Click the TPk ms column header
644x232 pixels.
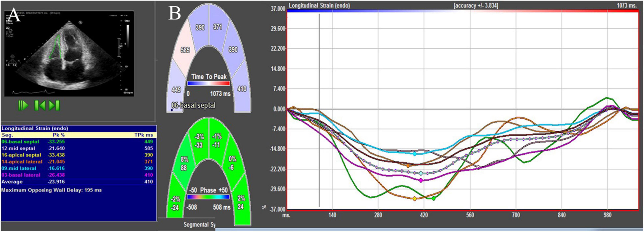click(144, 135)
